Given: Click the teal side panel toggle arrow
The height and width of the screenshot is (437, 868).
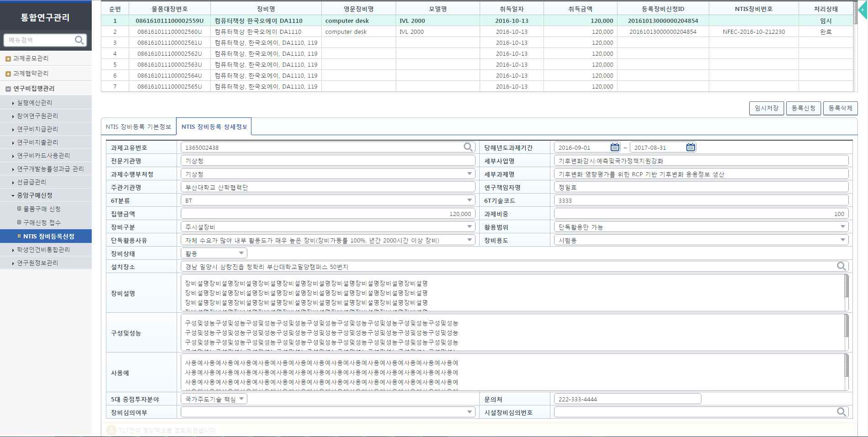Looking at the screenshot, I should (863, 10).
